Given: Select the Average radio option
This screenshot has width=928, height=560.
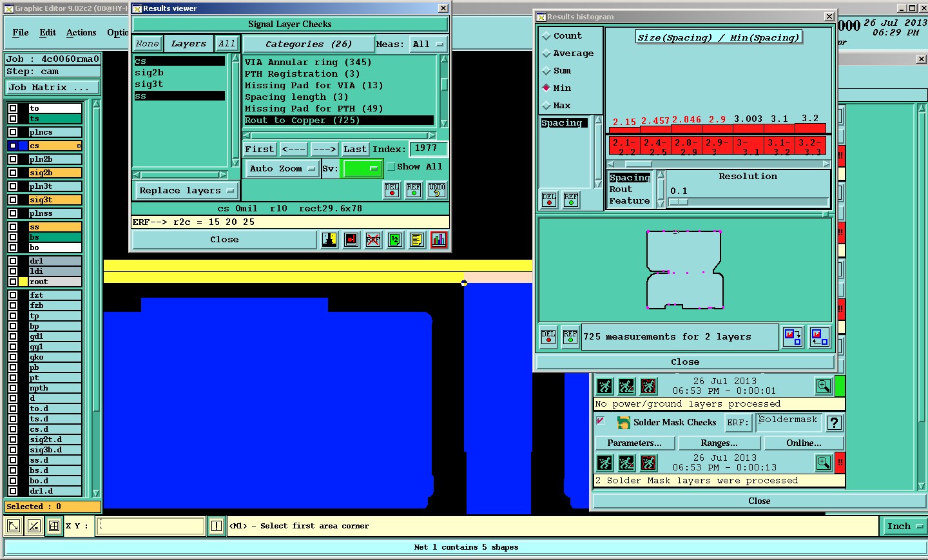Looking at the screenshot, I should tap(546, 53).
